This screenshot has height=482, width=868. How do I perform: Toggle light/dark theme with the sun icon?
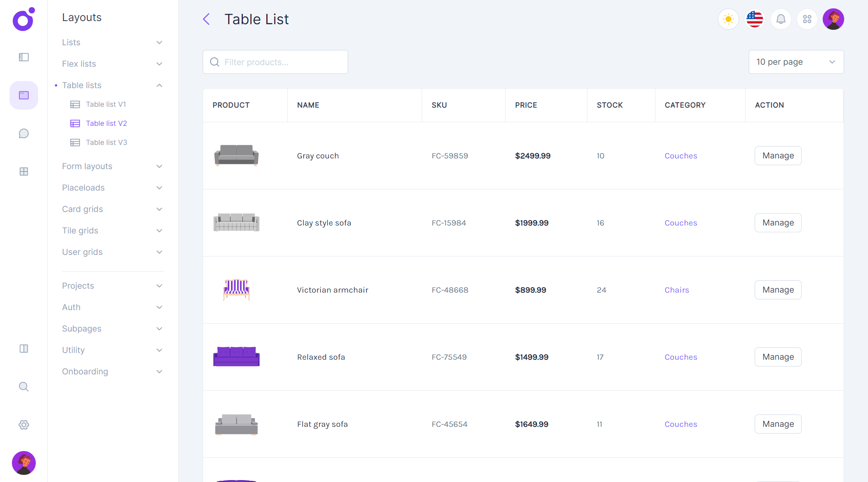728,19
